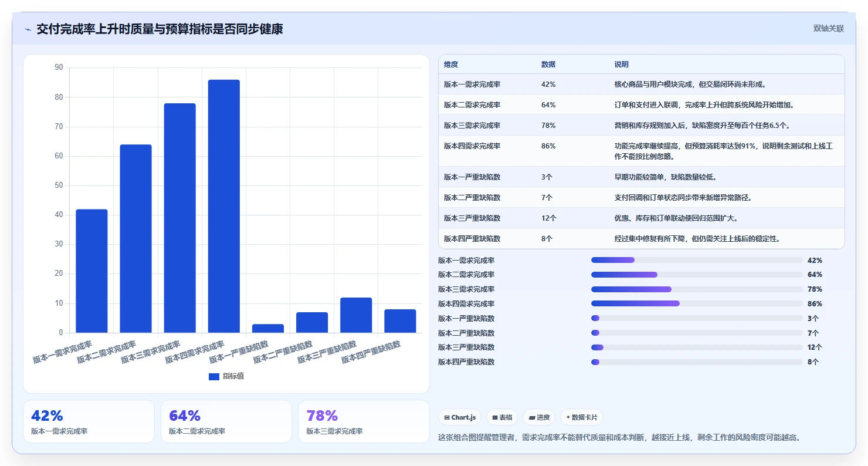Click the 64% progress bar for 版本二需求完成率
Screen dimensions: 868x466
coord(697,275)
